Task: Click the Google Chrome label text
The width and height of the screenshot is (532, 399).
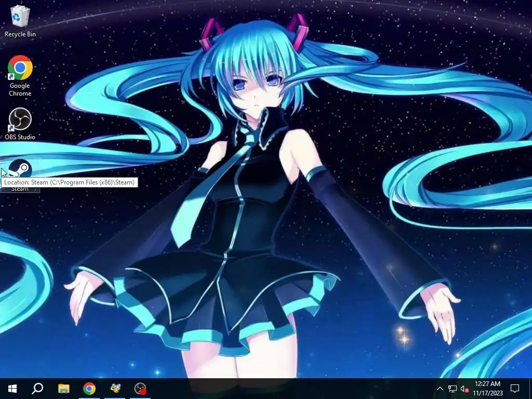Action: (x=20, y=89)
